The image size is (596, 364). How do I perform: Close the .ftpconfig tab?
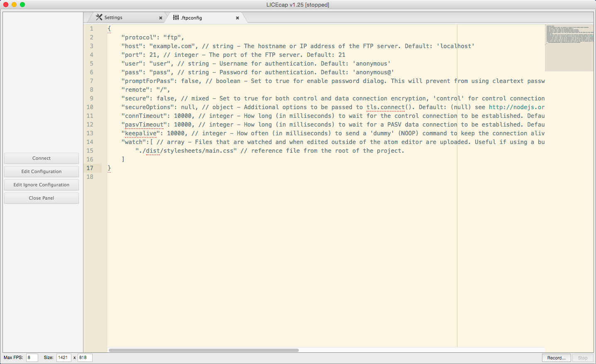tap(237, 18)
